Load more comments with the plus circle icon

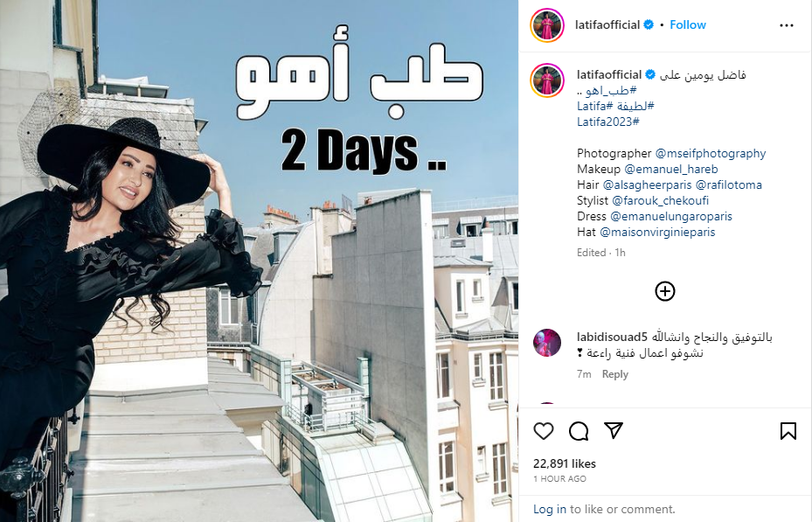tap(665, 291)
